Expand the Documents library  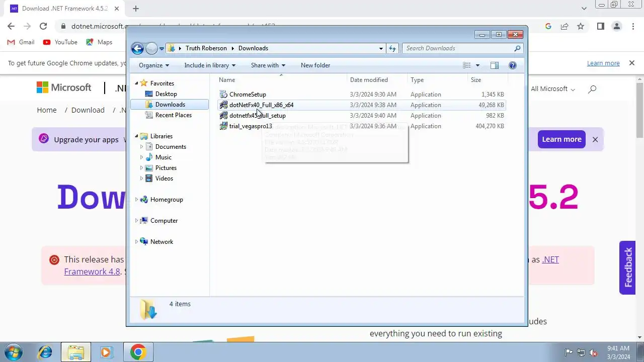click(x=142, y=147)
